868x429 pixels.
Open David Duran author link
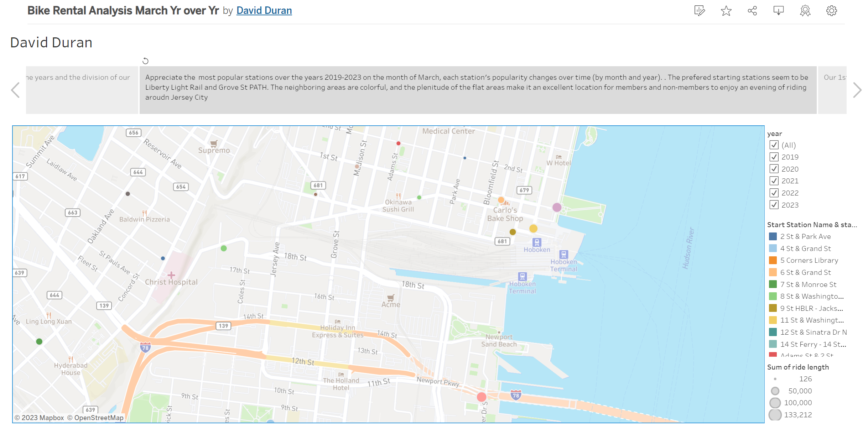(x=264, y=11)
